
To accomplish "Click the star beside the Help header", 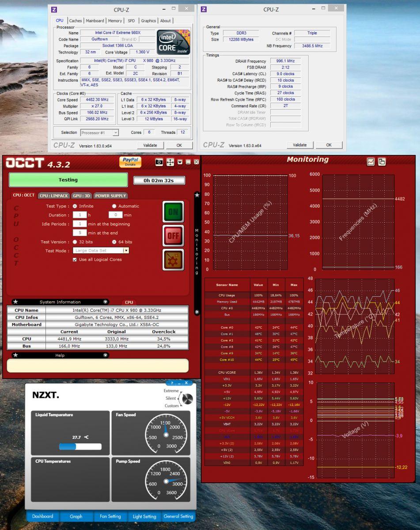I will pos(15,355).
